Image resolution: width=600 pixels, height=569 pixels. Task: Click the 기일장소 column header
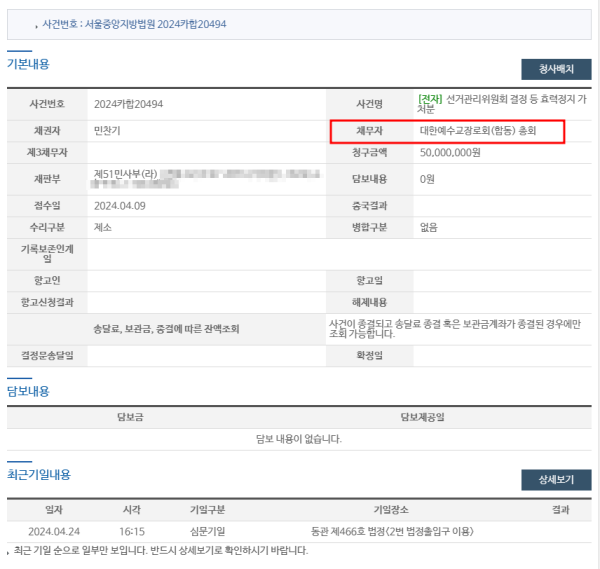pyautogui.click(x=391, y=509)
